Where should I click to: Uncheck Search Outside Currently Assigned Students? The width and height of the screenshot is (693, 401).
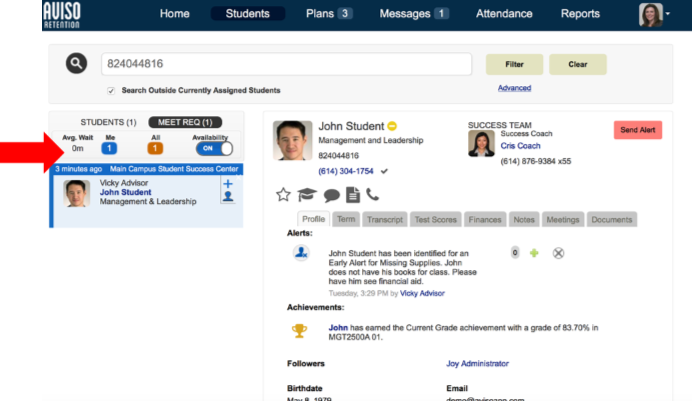(111, 91)
